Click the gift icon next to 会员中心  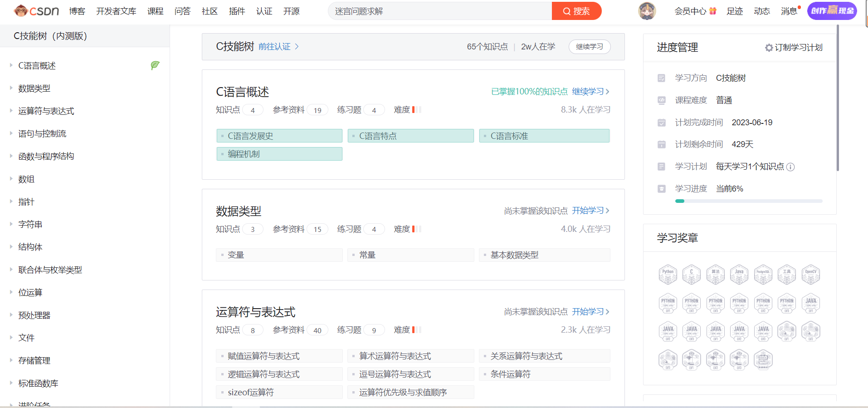(712, 11)
